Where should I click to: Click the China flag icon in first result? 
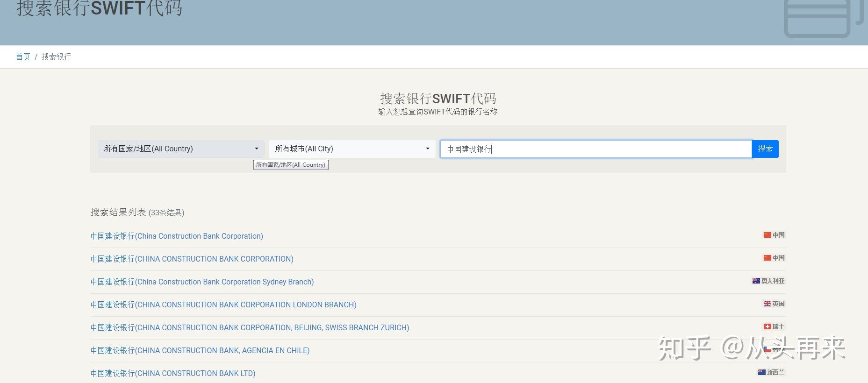(767, 235)
